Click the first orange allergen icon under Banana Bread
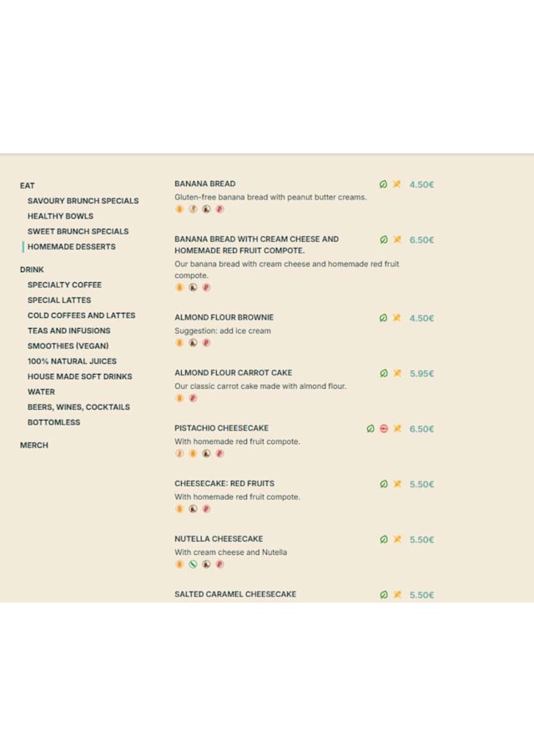Screen dimensions: 534x756 [179, 209]
